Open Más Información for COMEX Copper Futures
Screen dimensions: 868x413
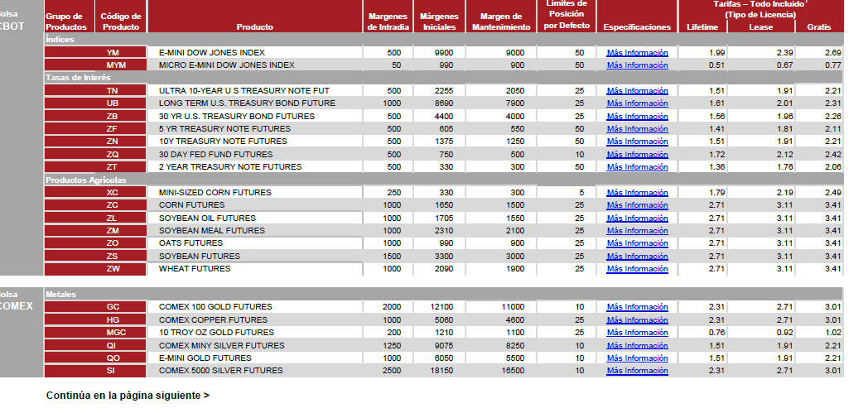(637, 320)
